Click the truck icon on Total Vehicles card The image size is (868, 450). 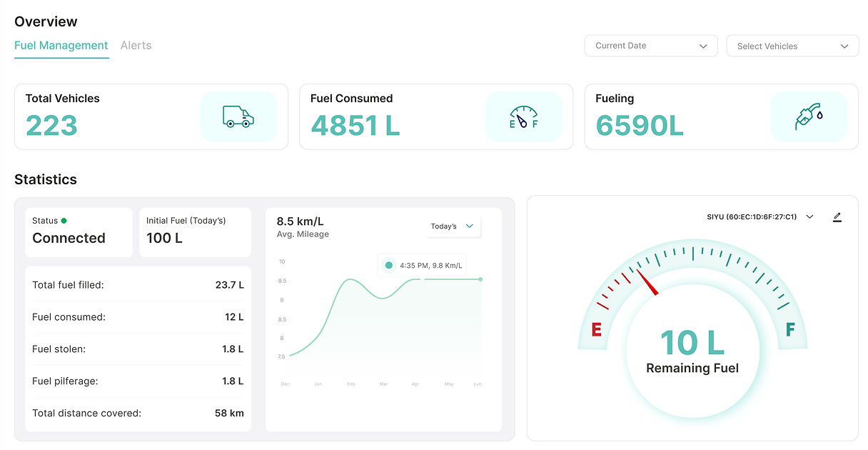pyautogui.click(x=239, y=116)
